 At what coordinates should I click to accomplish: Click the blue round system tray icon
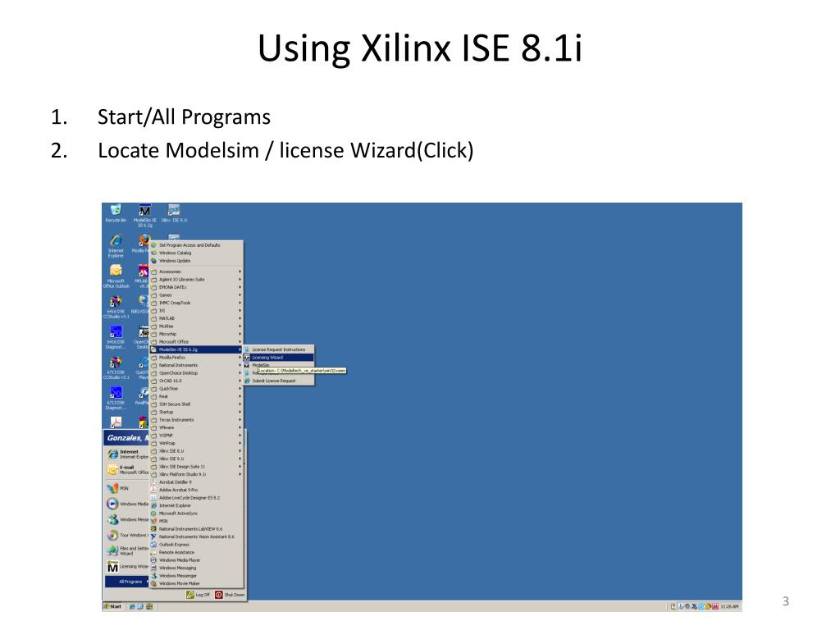(701, 606)
